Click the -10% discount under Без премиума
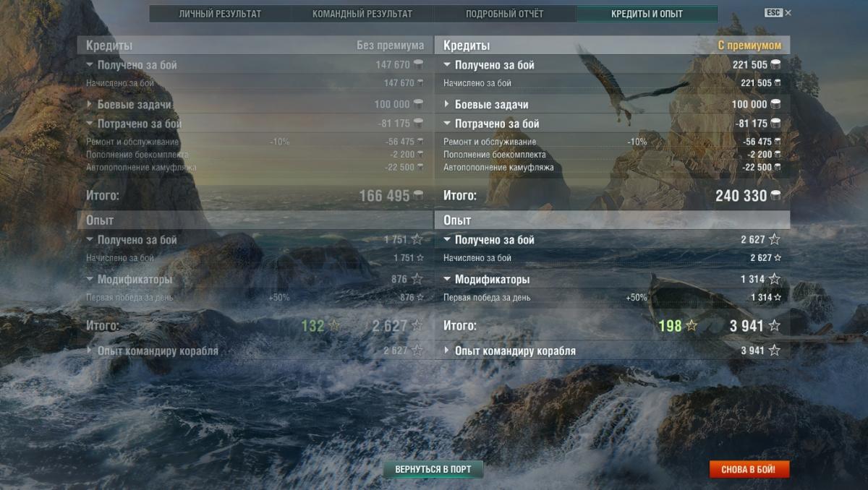Viewport: 868px width, 490px height. click(x=280, y=142)
